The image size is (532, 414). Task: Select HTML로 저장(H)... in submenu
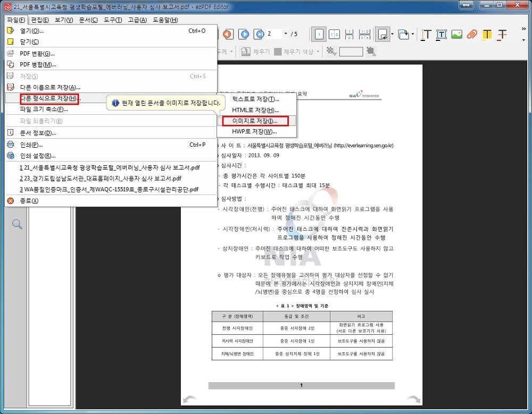point(257,110)
